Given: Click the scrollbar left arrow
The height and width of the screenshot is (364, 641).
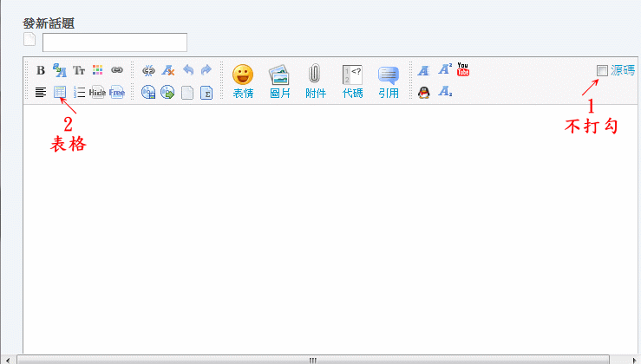Looking at the screenshot, I should [8, 360].
